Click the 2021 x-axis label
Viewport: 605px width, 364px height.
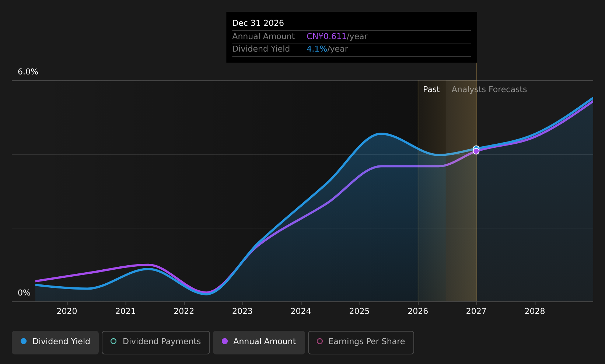[126, 311]
